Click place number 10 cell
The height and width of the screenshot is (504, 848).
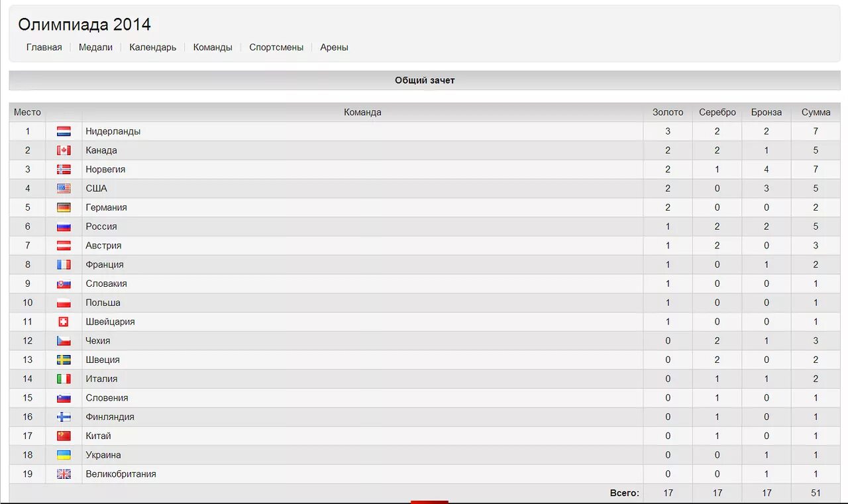27,303
